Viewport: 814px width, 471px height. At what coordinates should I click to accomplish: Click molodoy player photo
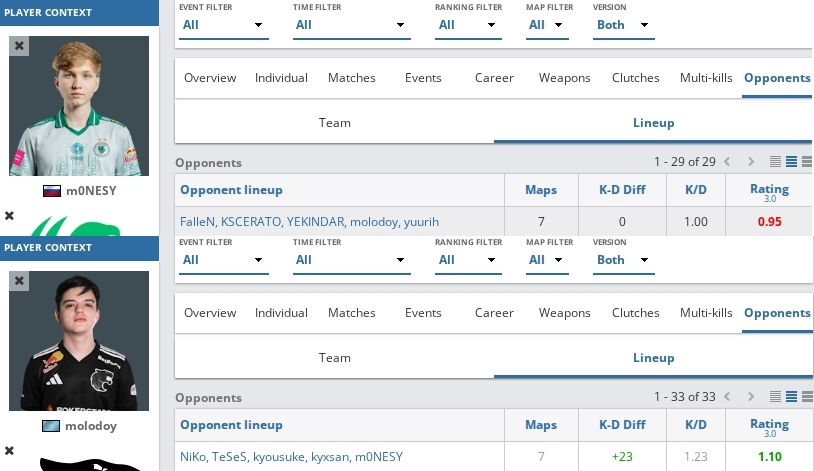click(x=79, y=341)
